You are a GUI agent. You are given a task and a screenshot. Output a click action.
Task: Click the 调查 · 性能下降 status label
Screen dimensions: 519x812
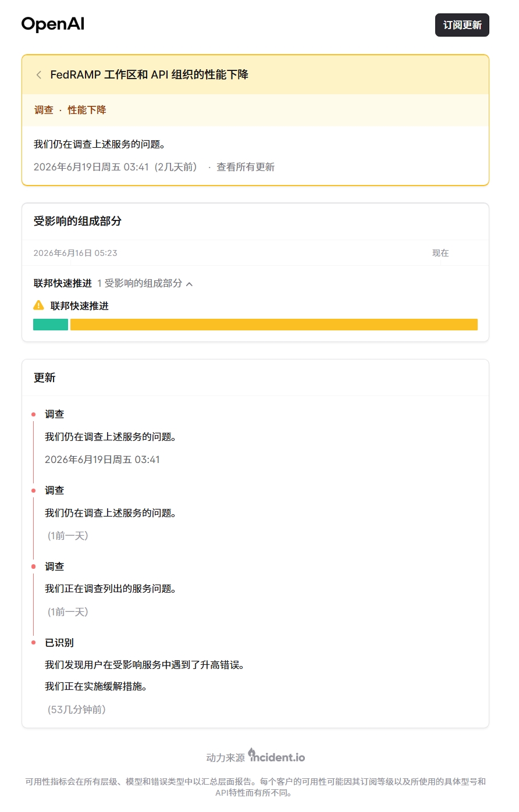70,110
